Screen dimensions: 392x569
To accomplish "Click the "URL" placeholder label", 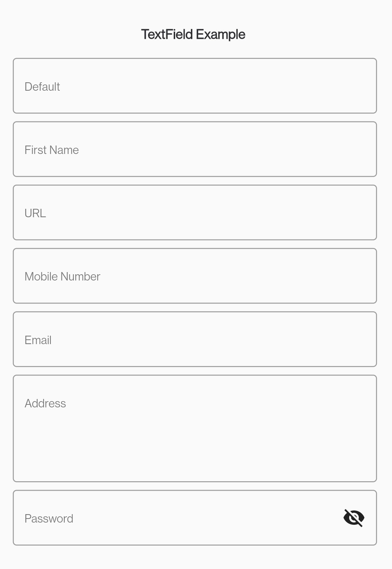I will click(35, 213).
